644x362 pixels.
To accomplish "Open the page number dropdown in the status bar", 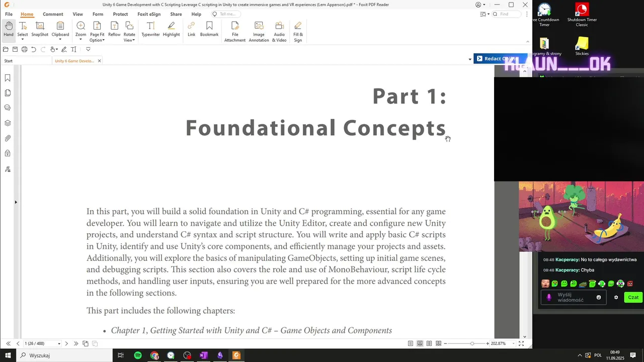I will click(59, 344).
